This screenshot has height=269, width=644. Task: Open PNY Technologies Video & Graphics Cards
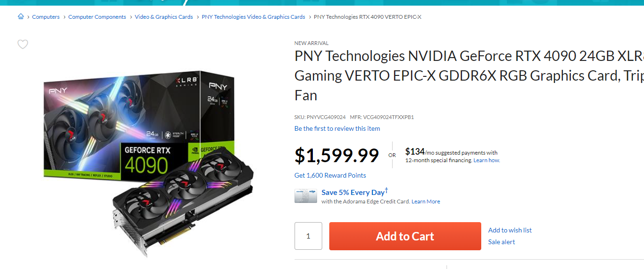(x=253, y=17)
